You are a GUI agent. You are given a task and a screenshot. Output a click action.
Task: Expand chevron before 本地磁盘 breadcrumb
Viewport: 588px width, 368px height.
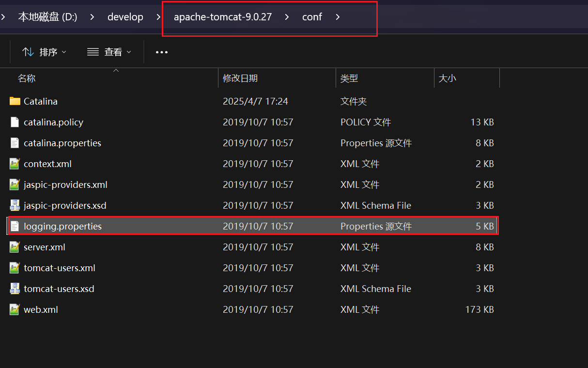click(3, 17)
